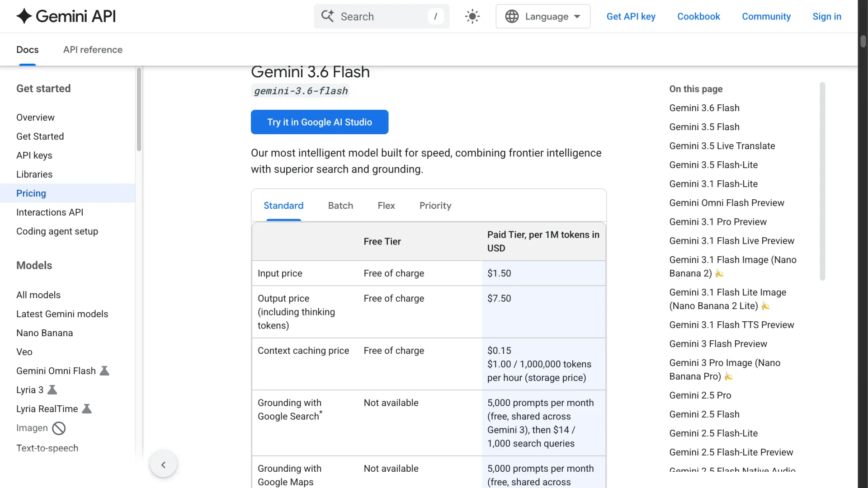The height and width of the screenshot is (488, 868).
Task: Jump to Gemini 3.5 Live Translate section
Action: tap(722, 146)
